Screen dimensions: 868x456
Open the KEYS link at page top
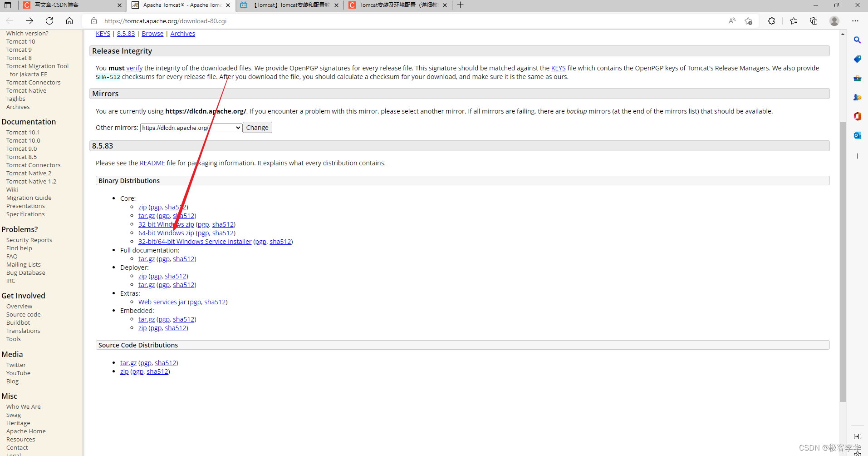click(103, 34)
